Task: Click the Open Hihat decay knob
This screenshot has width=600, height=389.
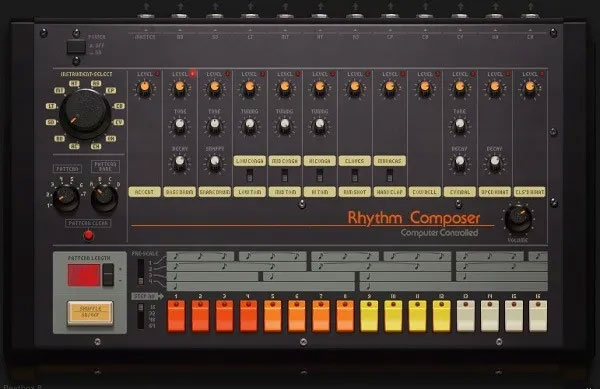Action: [495, 163]
